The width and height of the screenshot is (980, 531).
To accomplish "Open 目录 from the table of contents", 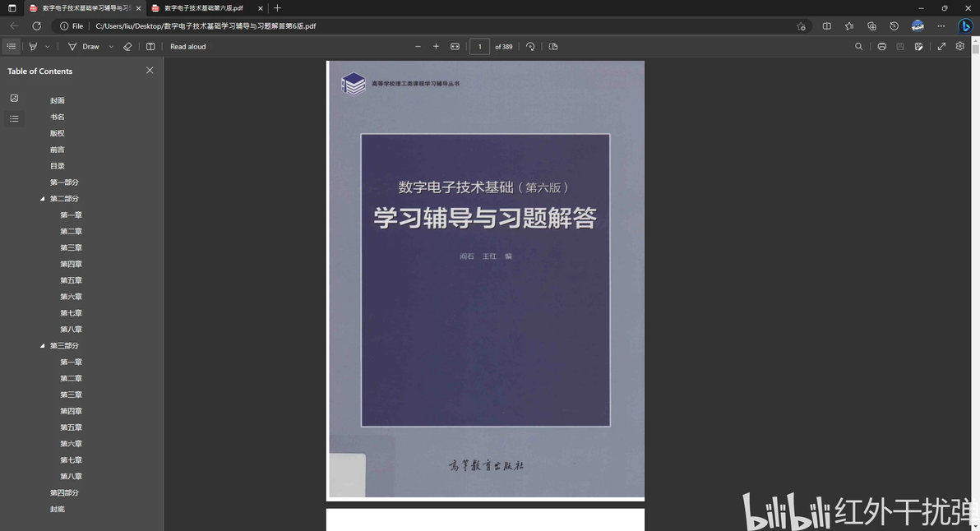I will [58, 165].
